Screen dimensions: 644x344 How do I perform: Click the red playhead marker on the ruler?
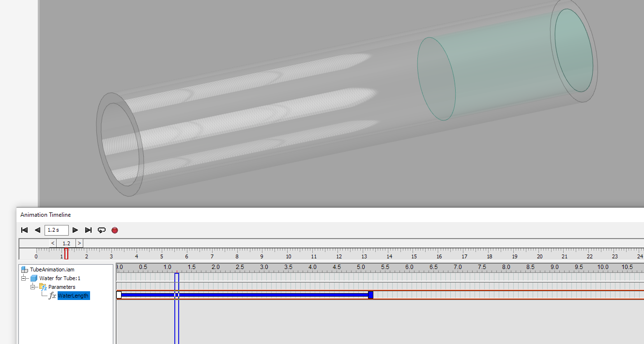coord(66,253)
